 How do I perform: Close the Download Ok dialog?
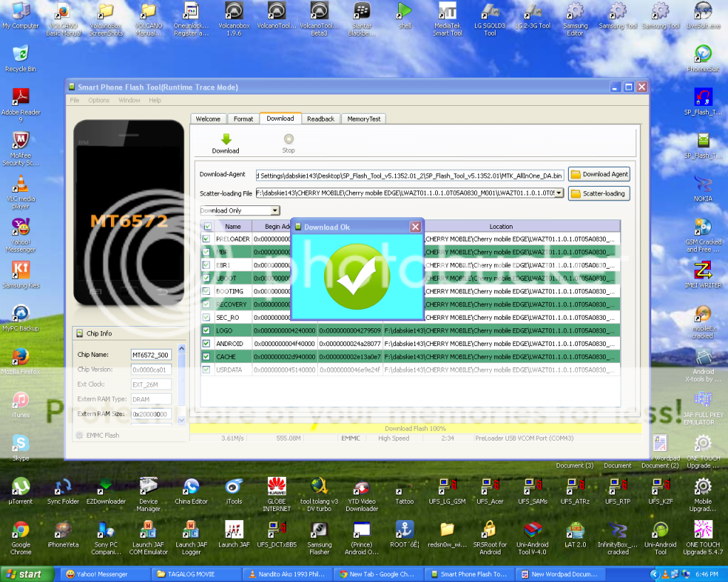[415, 227]
